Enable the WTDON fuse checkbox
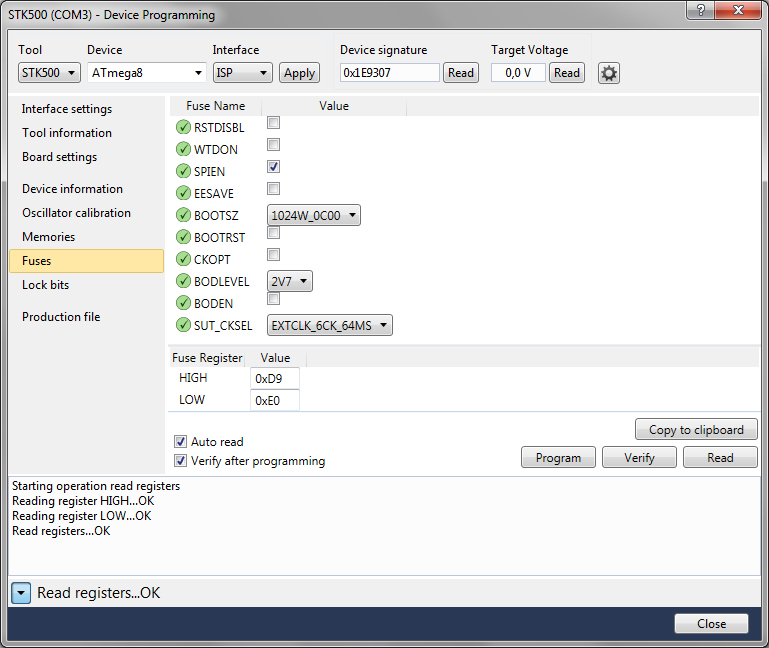Viewport: 769px width, 648px height. coord(273,145)
